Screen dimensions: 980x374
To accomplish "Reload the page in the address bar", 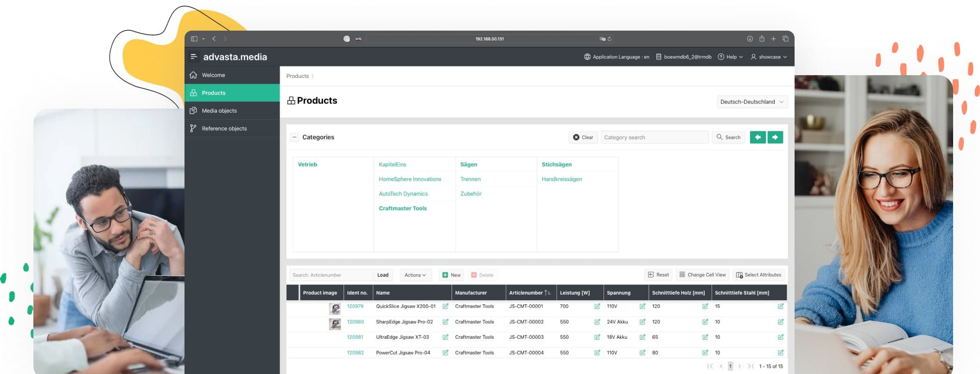I will pos(610,39).
